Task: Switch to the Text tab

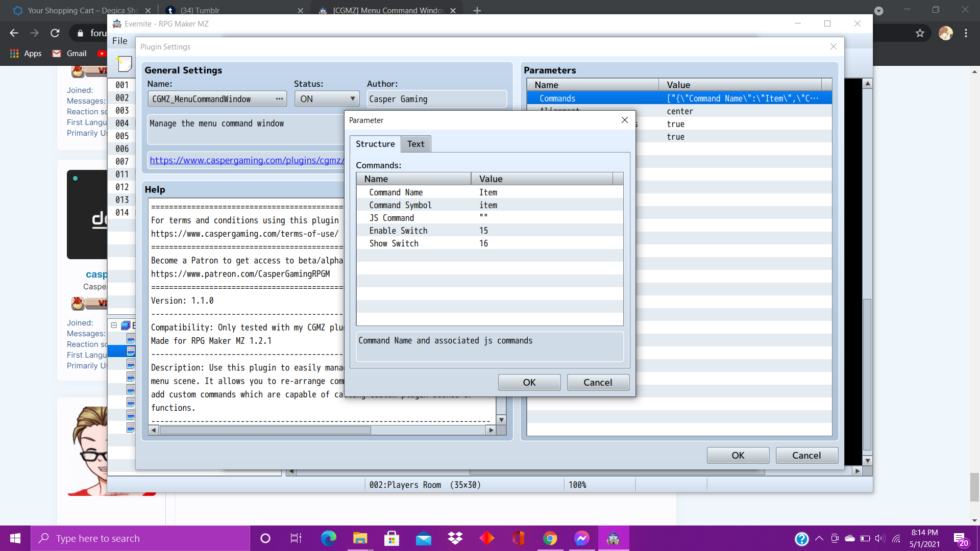Action: click(415, 144)
